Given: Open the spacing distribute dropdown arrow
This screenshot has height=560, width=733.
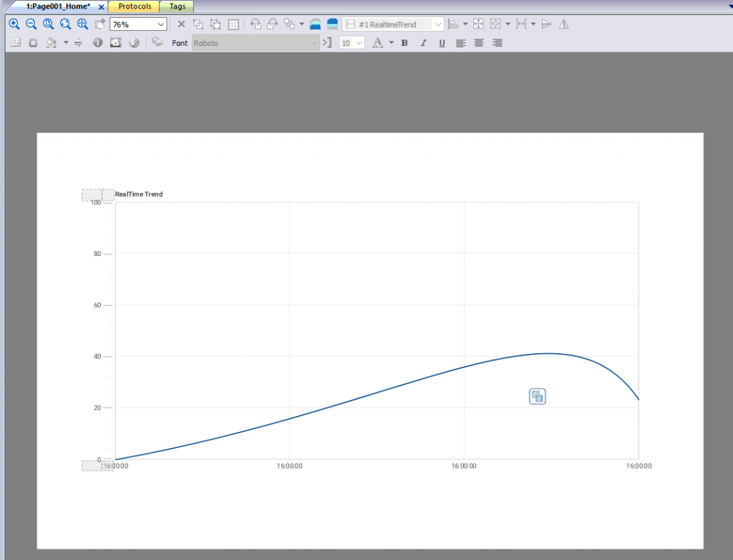Looking at the screenshot, I should point(533,24).
